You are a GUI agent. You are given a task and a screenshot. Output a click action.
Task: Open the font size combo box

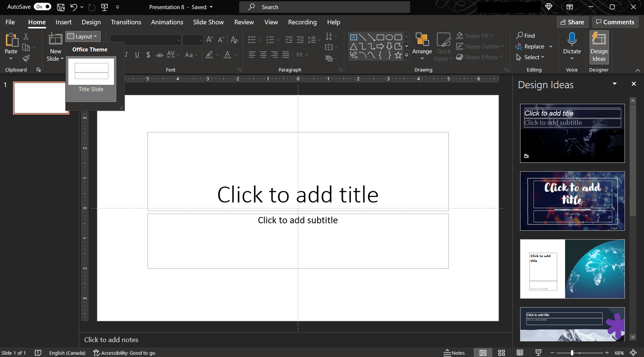click(193, 40)
